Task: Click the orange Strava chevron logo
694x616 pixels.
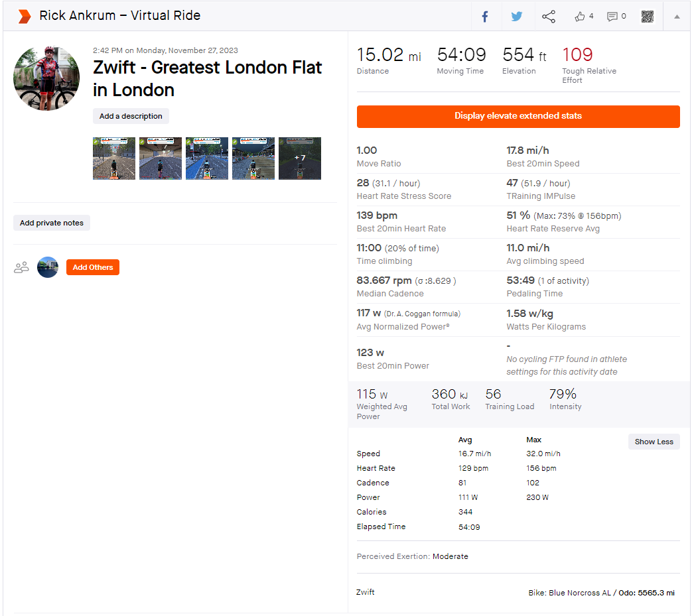Action: [25, 17]
